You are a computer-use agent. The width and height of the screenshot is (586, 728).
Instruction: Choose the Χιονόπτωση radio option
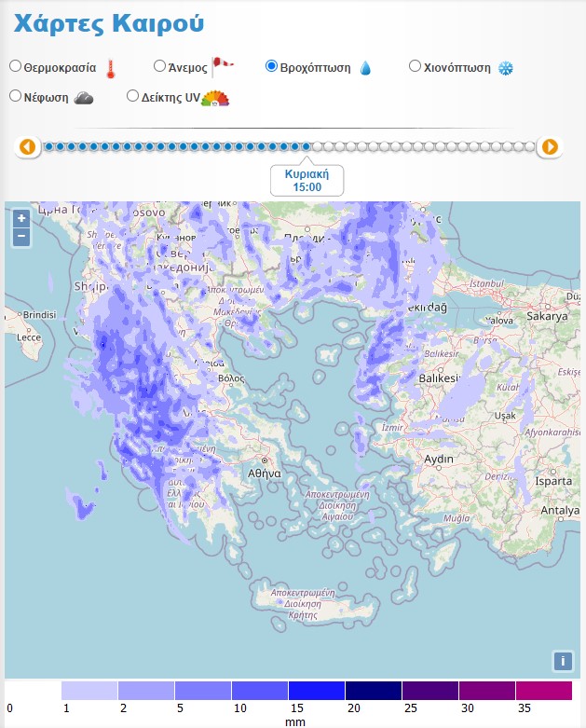416,66
